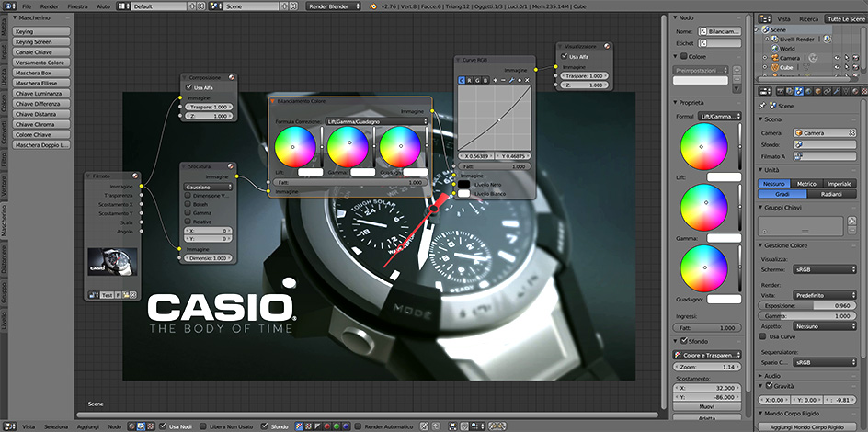The height and width of the screenshot is (432, 868).
Task: Toggle Camera render icon in the outliner
Action: (857, 58)
